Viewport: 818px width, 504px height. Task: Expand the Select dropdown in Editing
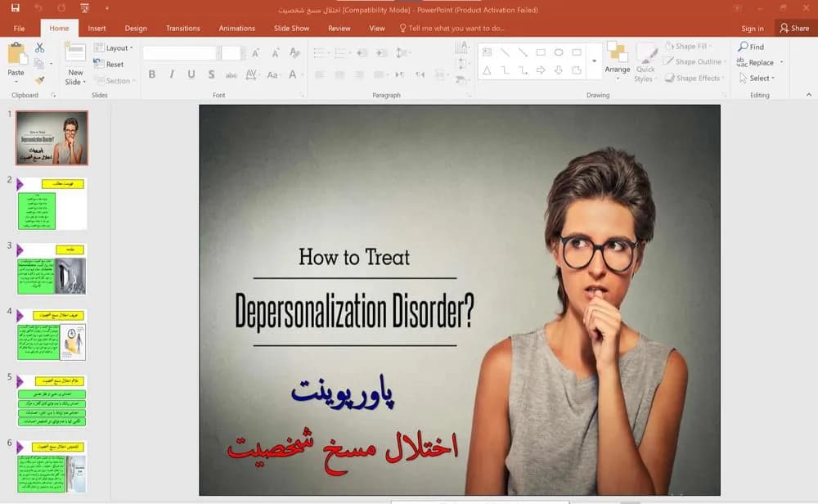click(x=757, y=79)
